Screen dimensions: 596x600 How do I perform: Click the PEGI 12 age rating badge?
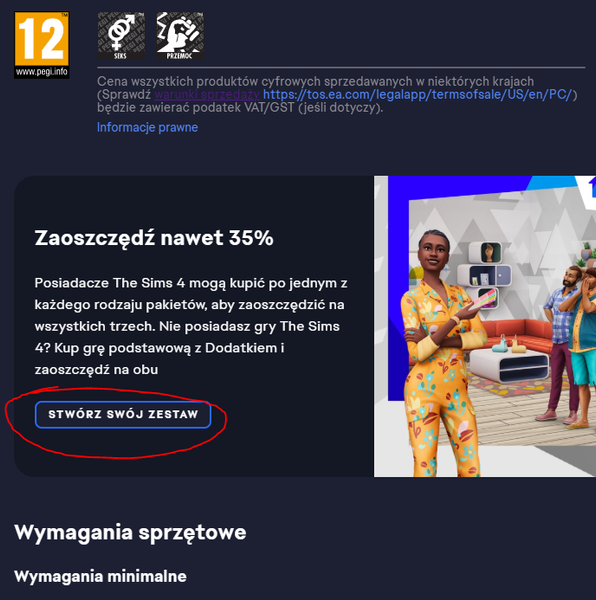point(42,45)
